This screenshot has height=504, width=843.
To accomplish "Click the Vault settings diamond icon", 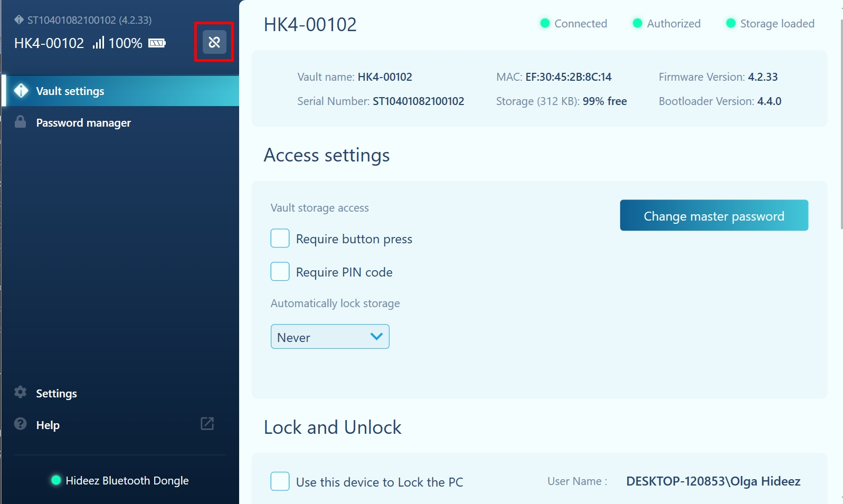I will pyautogui.click(x=21, y=91).
